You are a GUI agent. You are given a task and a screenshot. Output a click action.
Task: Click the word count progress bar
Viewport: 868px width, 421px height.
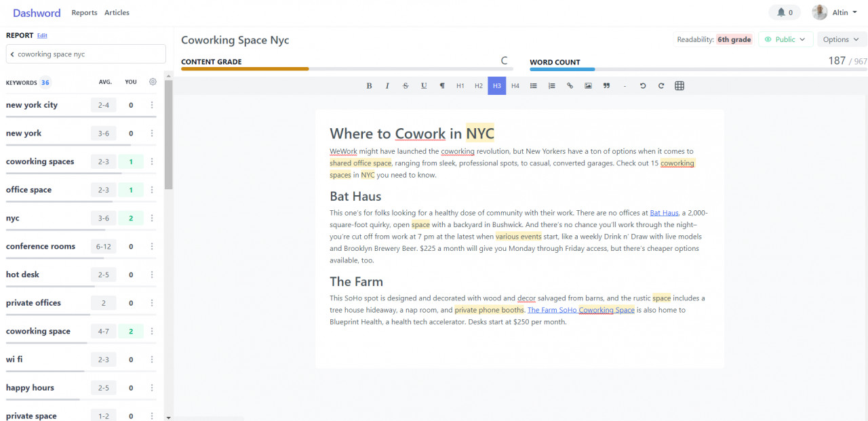tap(698, 68)
